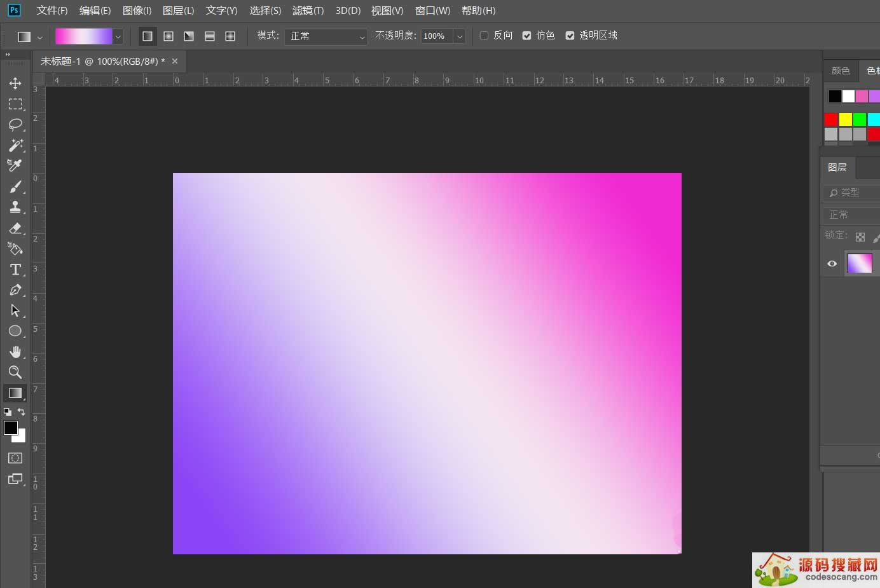Open the 编辑(E) menu
Screen dimensions: 880x588
(x=95, y=11)
